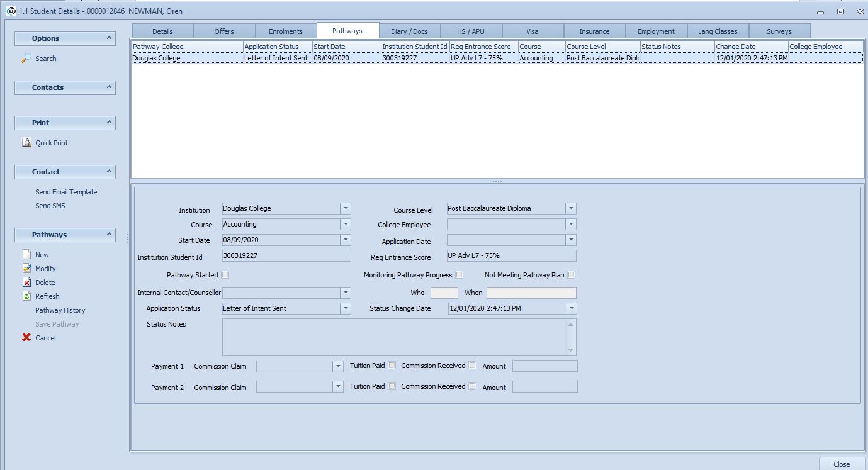This screenshot has width=868, height=470.
Task: Tick the Pathway Started checkbox
Action: pyautogui.click(x=225, y=275)
